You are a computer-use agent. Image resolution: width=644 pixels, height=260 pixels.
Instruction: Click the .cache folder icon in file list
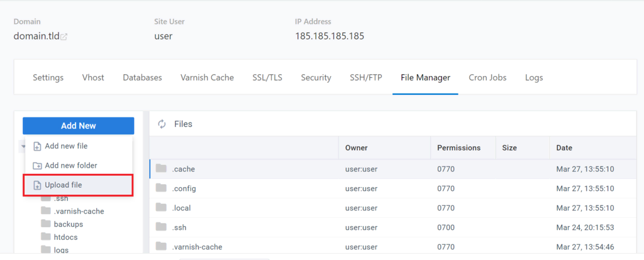162,168
